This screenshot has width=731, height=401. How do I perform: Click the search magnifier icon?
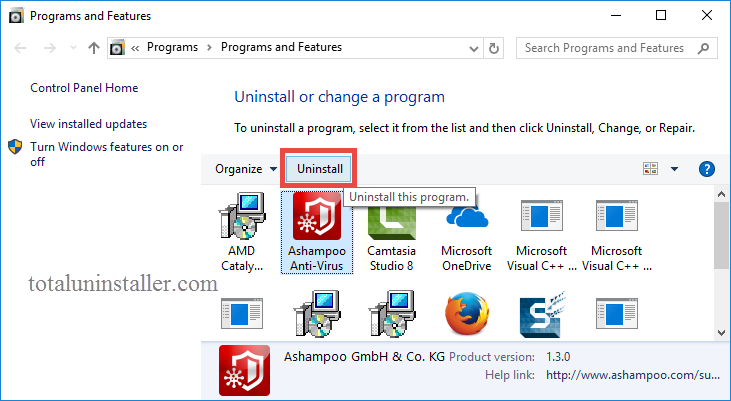(703, 48)
